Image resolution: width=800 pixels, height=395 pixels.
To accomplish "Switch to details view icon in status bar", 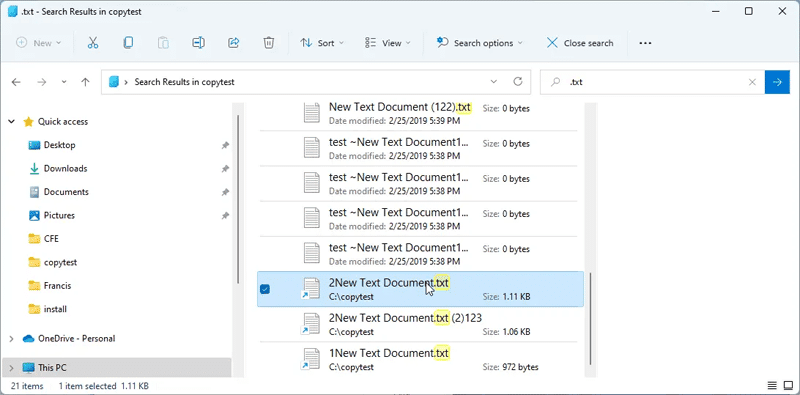I will click(772, 385).
